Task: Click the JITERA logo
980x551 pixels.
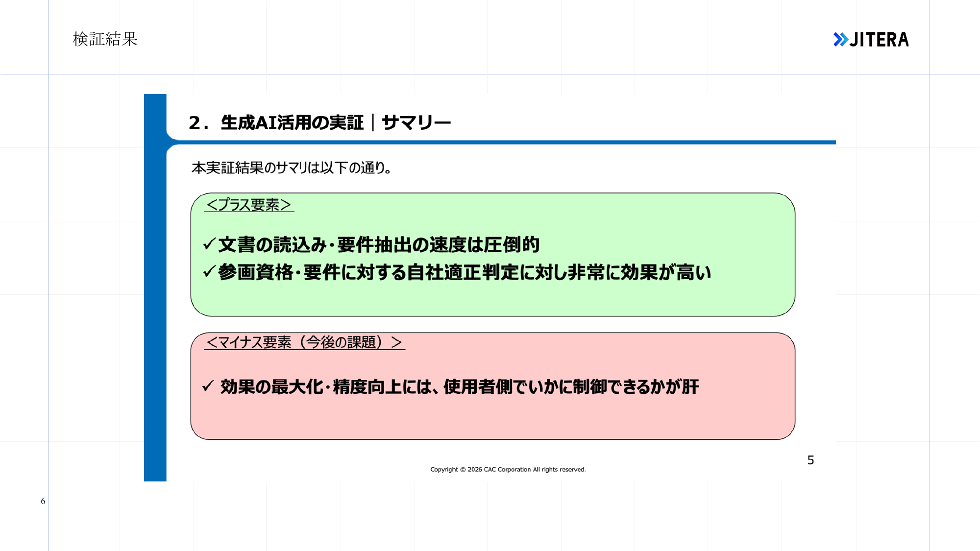Action: click(871, 39)
